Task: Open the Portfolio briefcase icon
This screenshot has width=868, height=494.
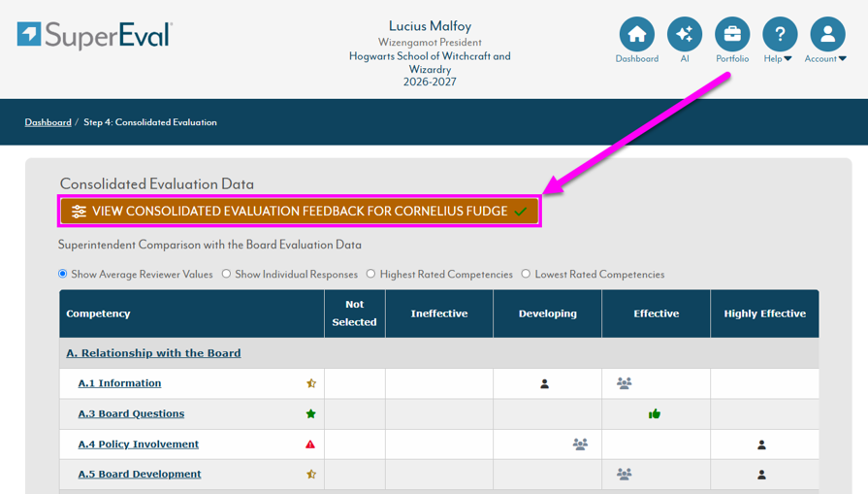Action: [x=732, y=34]
